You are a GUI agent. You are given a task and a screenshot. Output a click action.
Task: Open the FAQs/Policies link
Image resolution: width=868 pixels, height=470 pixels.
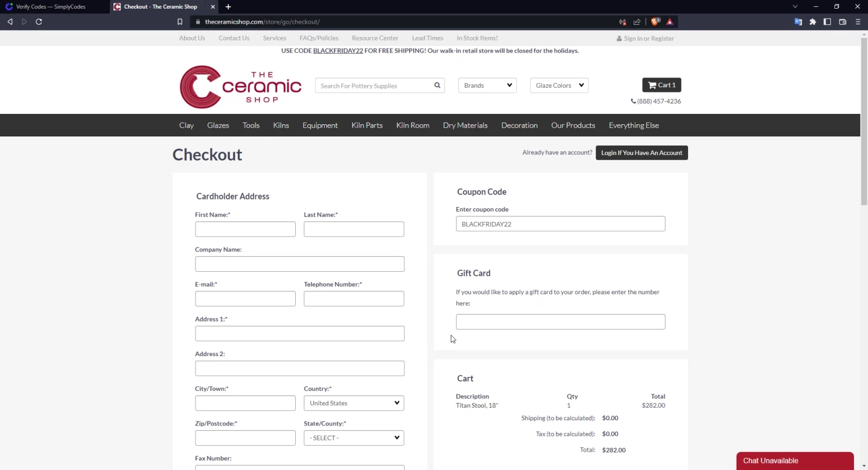[319, 38]
